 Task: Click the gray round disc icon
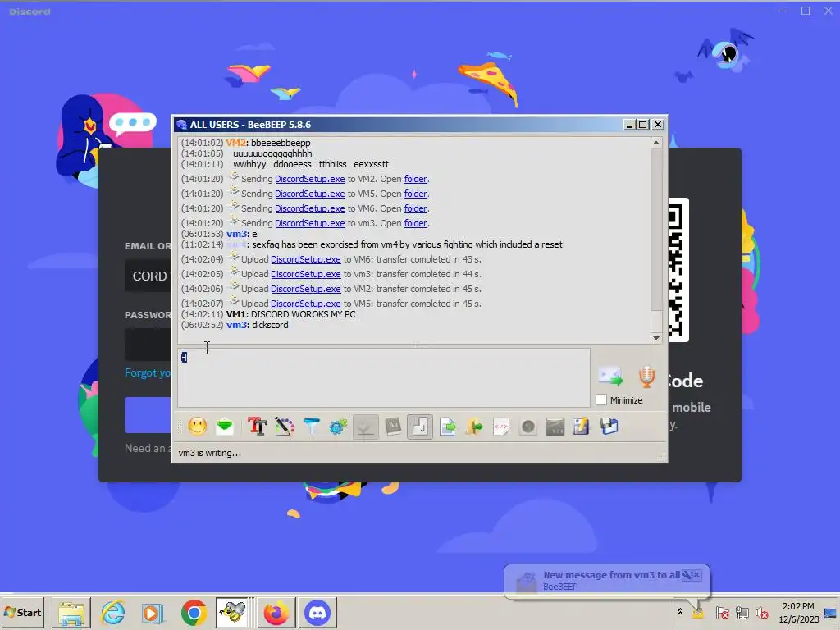(528, 427)
